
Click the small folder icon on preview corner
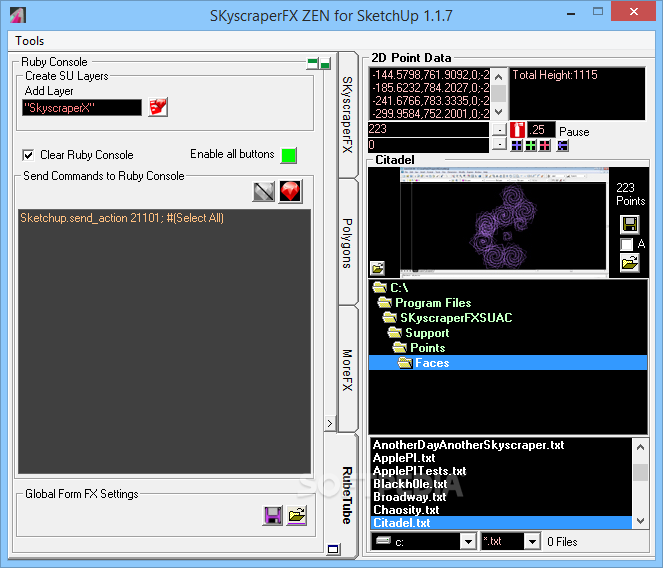377,268
